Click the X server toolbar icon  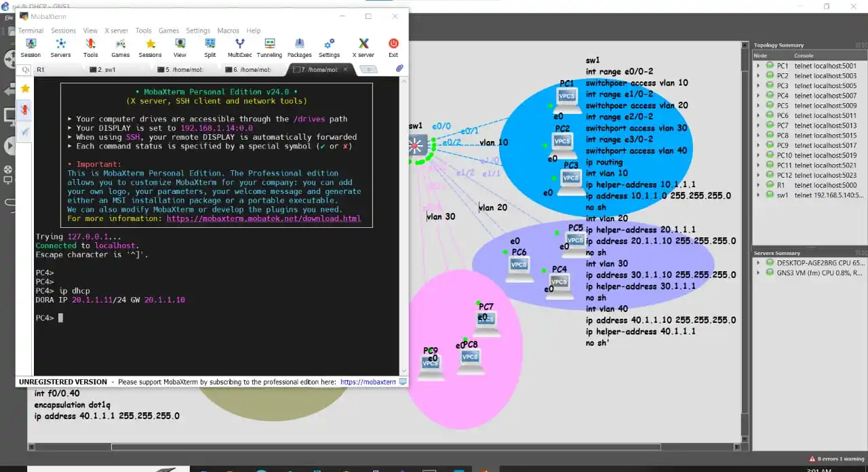click(x=363, y=47)
